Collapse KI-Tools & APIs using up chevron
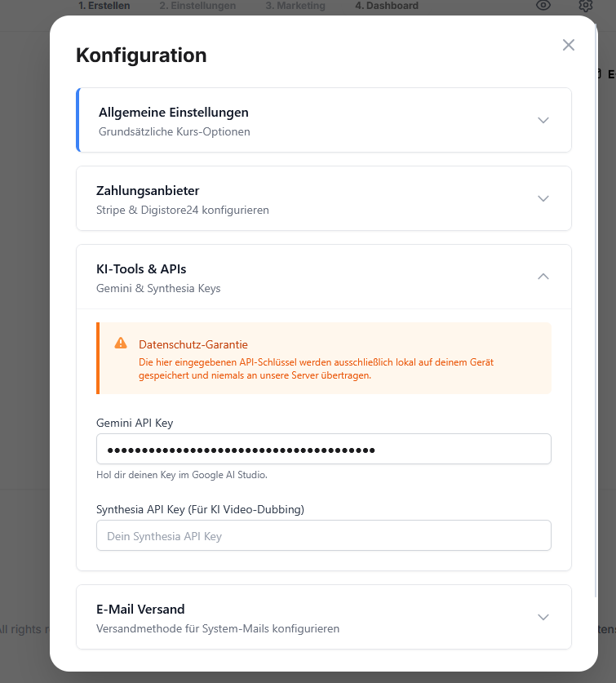This screenshot has width=616, height=683. pos(543,277)
